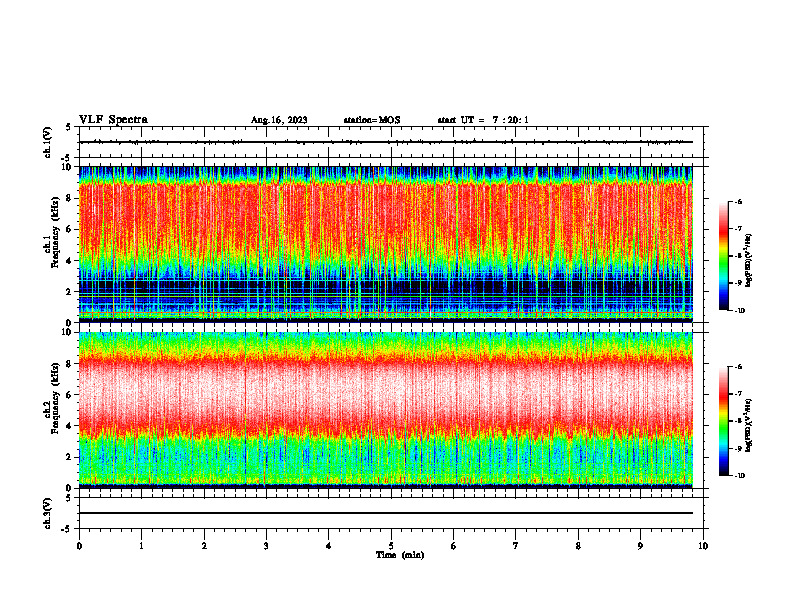Click the "4" kHz tick on ch.2 spectrogram axis
The height and width of the screenshot is (612, 792).
[70, 426]
